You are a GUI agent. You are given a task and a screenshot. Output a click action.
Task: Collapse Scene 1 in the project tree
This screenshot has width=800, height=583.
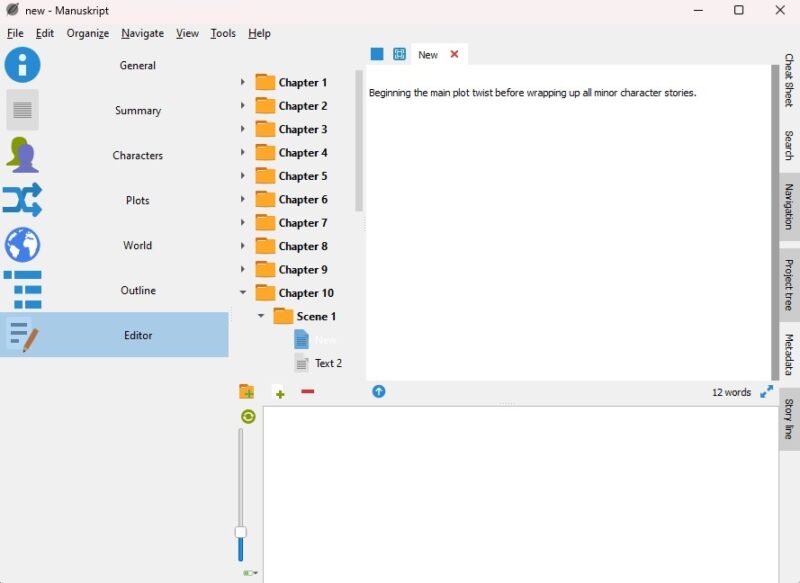[x=260, y=316]
